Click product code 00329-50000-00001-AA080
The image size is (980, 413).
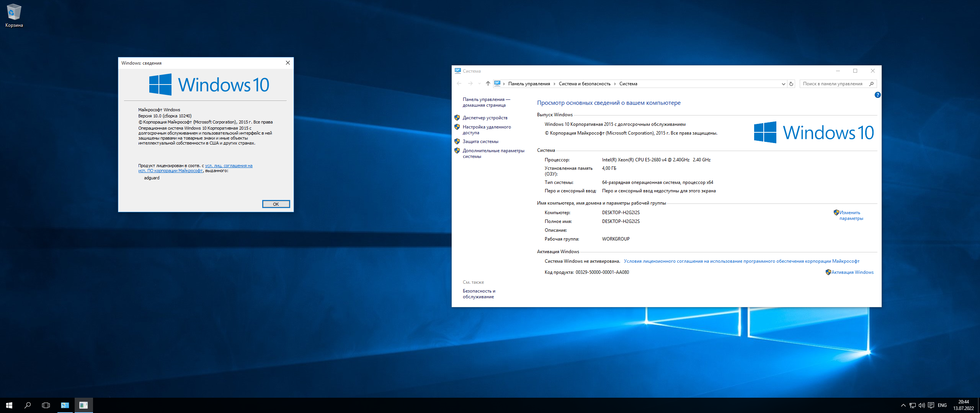point(602,272)
